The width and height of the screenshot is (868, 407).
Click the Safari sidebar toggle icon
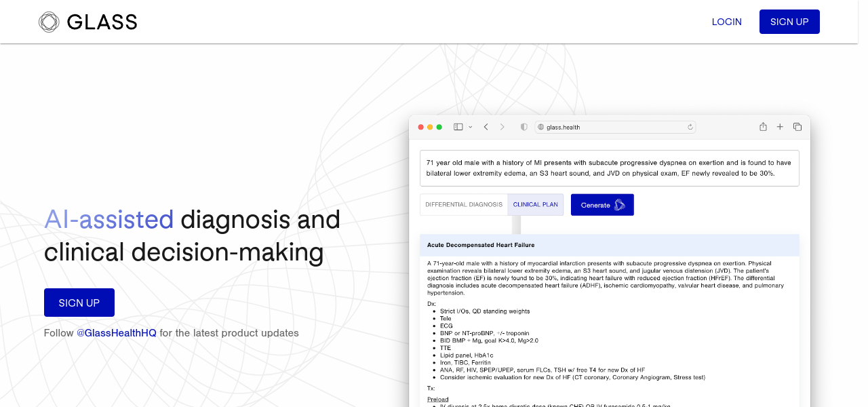458,127
